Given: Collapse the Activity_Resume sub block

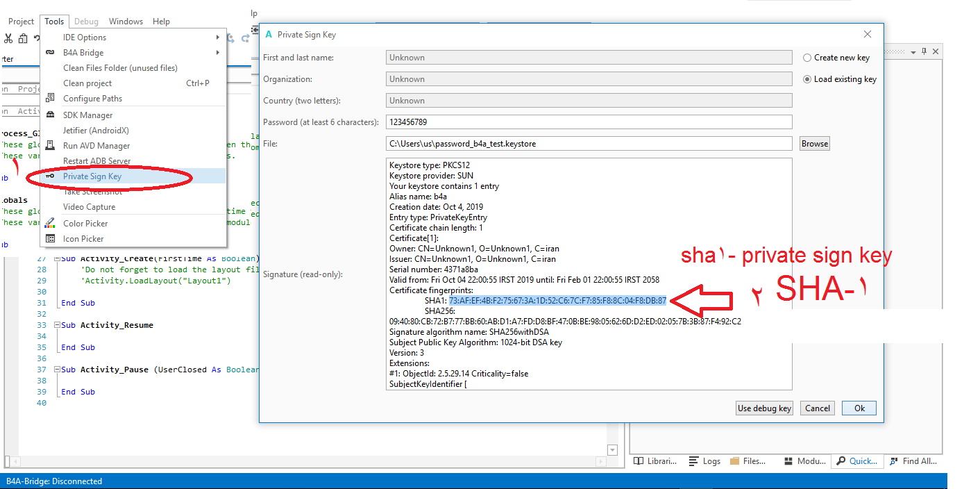Looking at the screenshot, I should pyautogui.click(x=57, y=325).
